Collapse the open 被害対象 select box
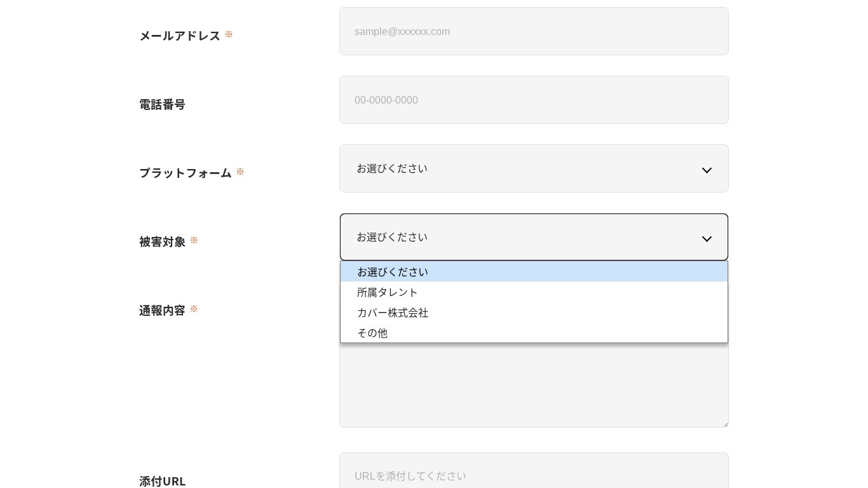This screenshot has width=868, height=488. coord(533,237)
